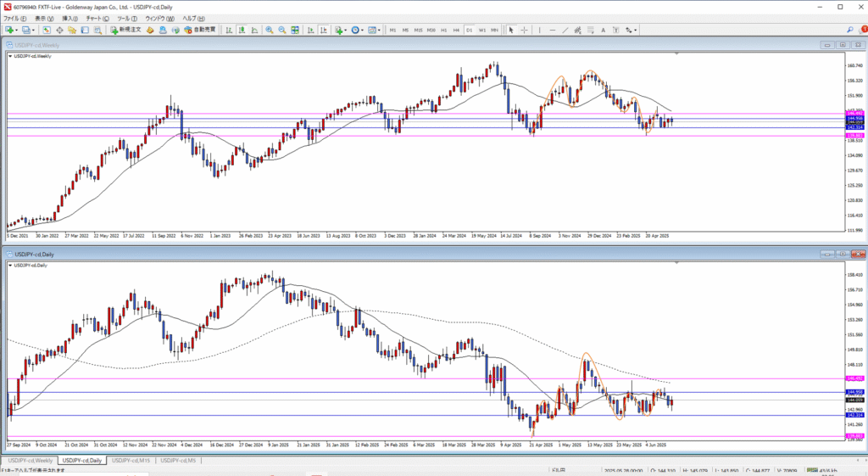
Task: Toggle the Data Window crosshair-style icon
Action: 59,30
